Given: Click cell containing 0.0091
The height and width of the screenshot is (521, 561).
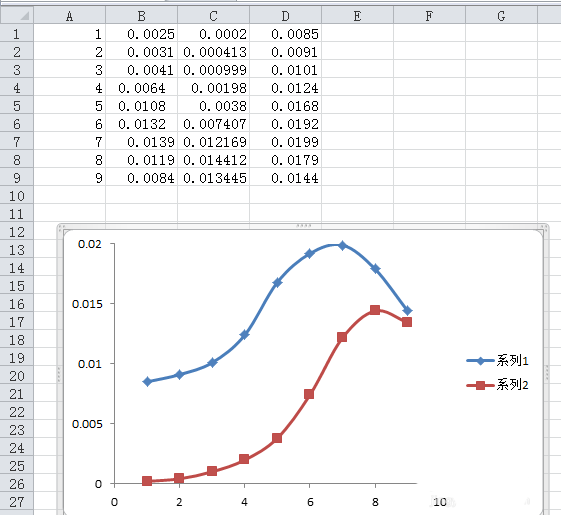Looking at the screenshot, I should click(x=285, y=51).
